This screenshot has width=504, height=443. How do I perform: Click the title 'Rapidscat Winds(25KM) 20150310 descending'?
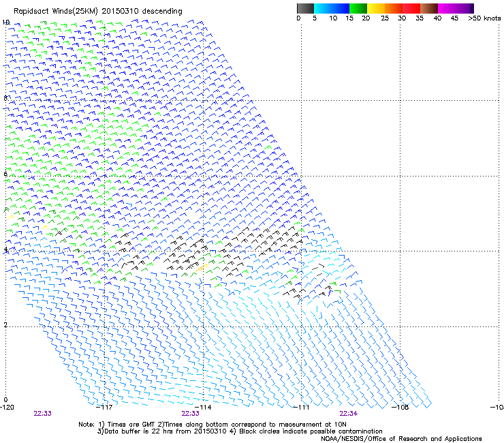(97, 12)
